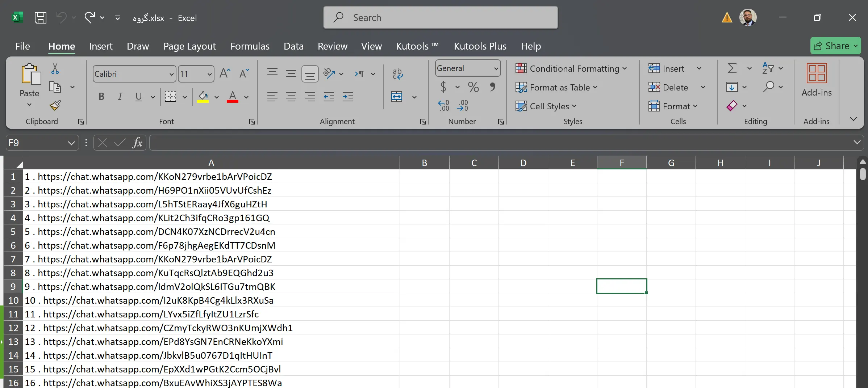Toggle Align Left horizontal alignment

click(x=272, y=97)
